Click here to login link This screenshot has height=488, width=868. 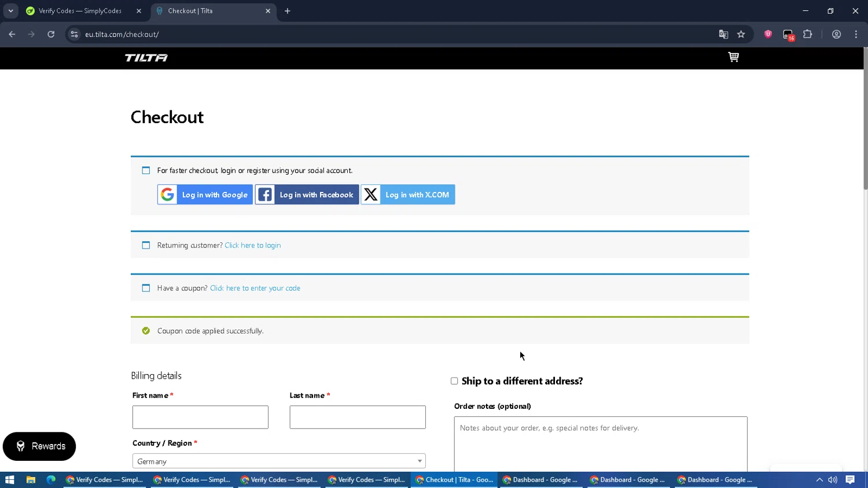click(x=253, y=245)
